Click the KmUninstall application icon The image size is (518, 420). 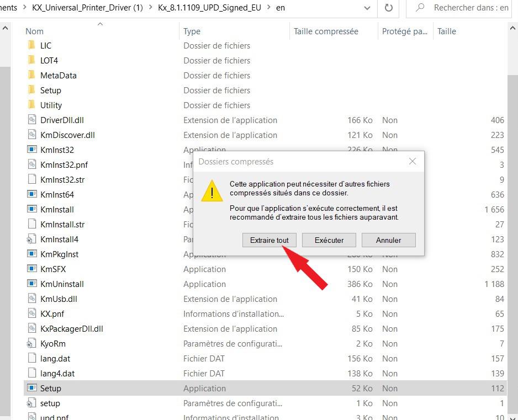pos(31,284)
